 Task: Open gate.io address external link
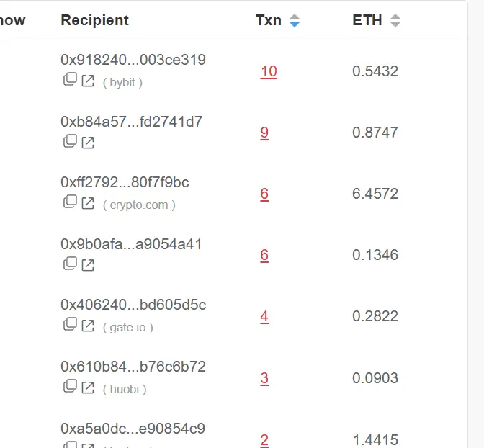[x=88, y=326]
